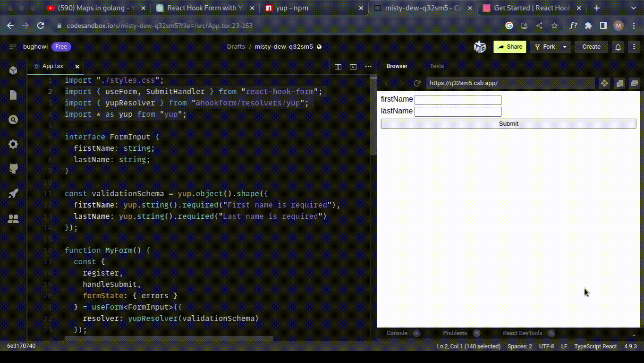Click the preview window toggle icon in editor
Image resolution: width=644 pixels, height=363 pixels.
353,67
